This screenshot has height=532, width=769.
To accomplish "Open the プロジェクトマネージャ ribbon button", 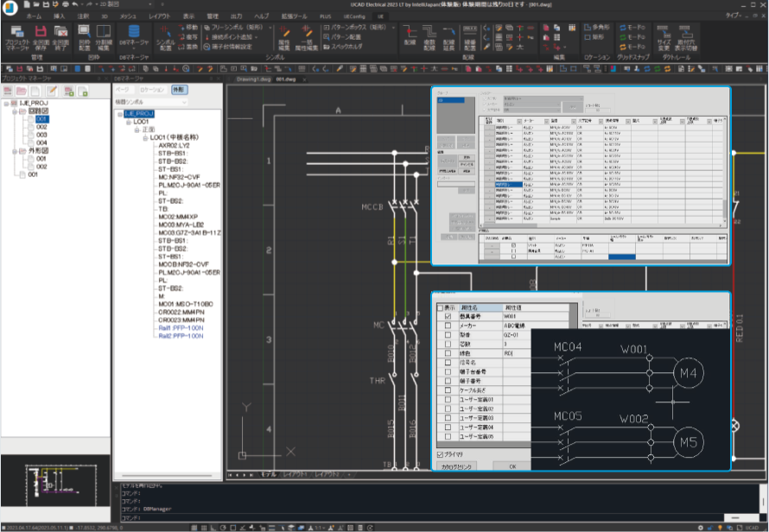I will 17,38.
